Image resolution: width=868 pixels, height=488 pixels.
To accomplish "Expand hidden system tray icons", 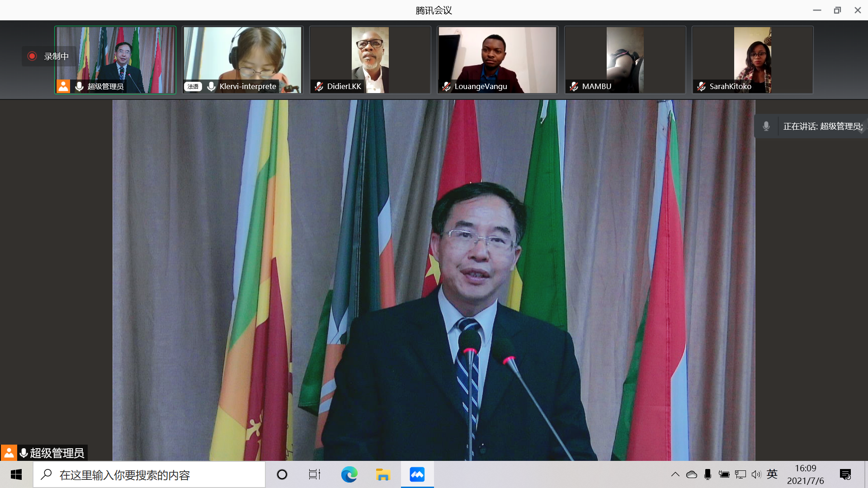I will click(x=675, y=474).
